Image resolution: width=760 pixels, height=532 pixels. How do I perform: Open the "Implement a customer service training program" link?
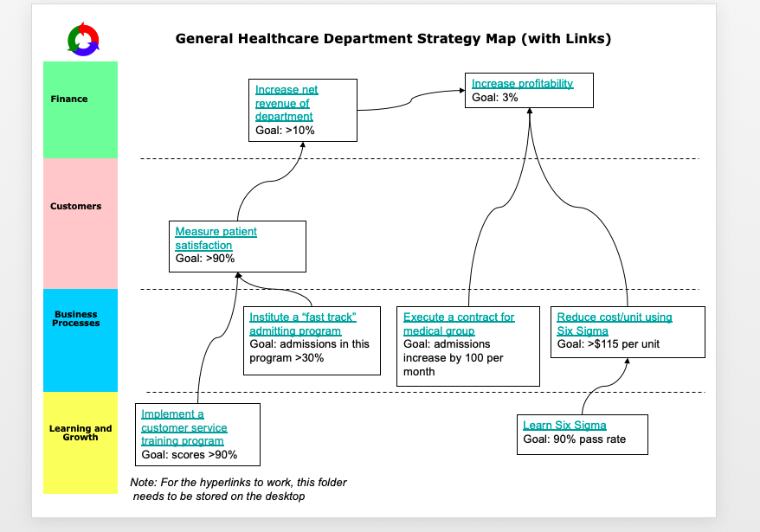[x=184, y=427]
